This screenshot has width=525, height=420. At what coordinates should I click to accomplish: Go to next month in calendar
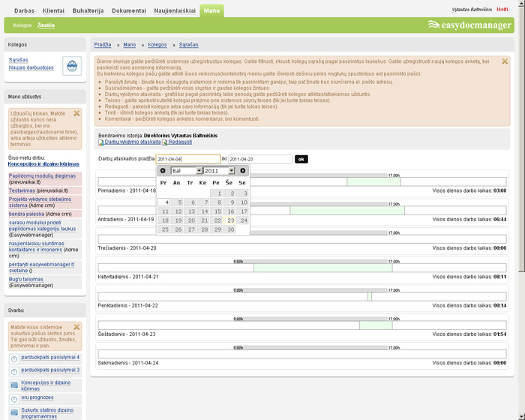pos(243,171)
